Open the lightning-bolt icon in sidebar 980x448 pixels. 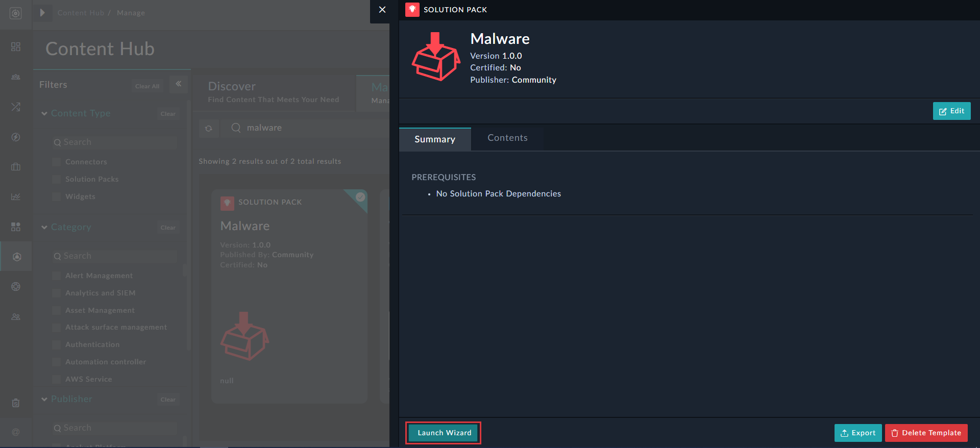16,137
